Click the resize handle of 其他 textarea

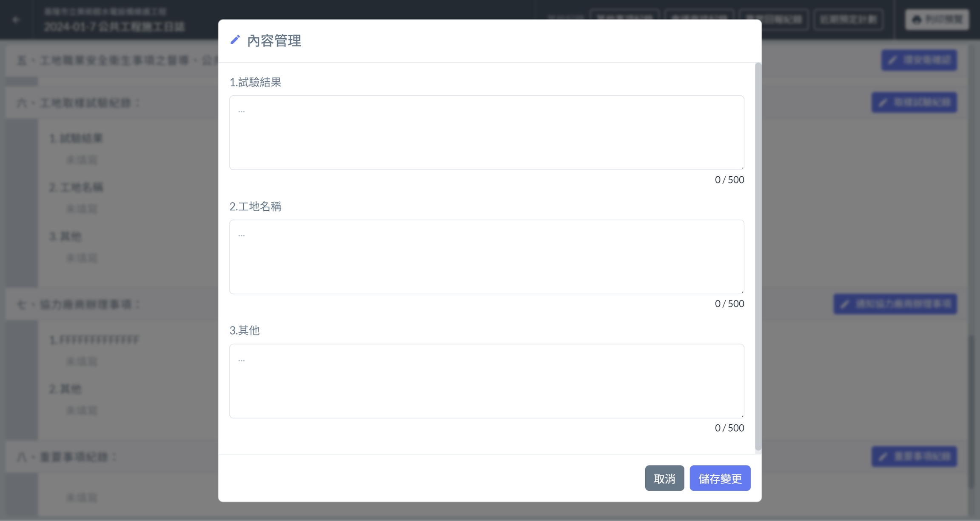coord(742,416)
